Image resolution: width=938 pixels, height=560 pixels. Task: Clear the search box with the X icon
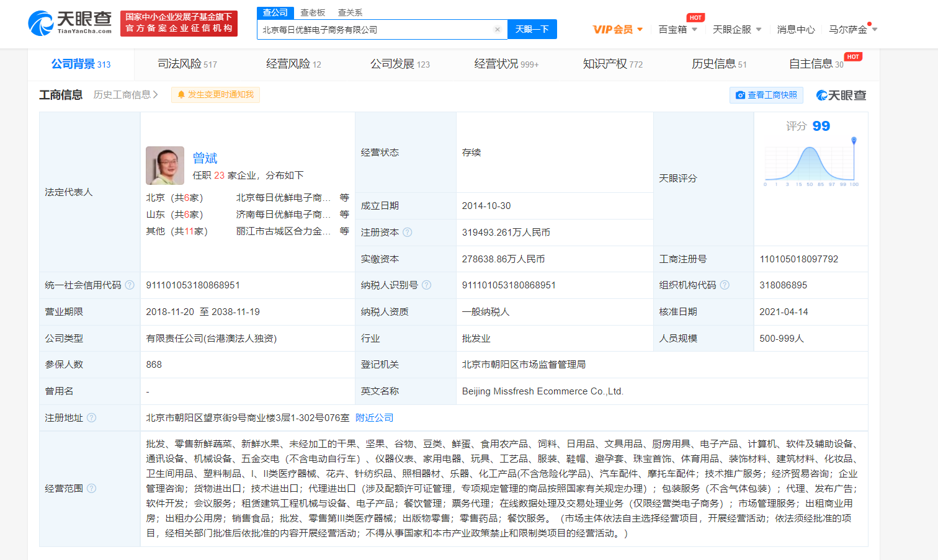click(x=497, y=29)
